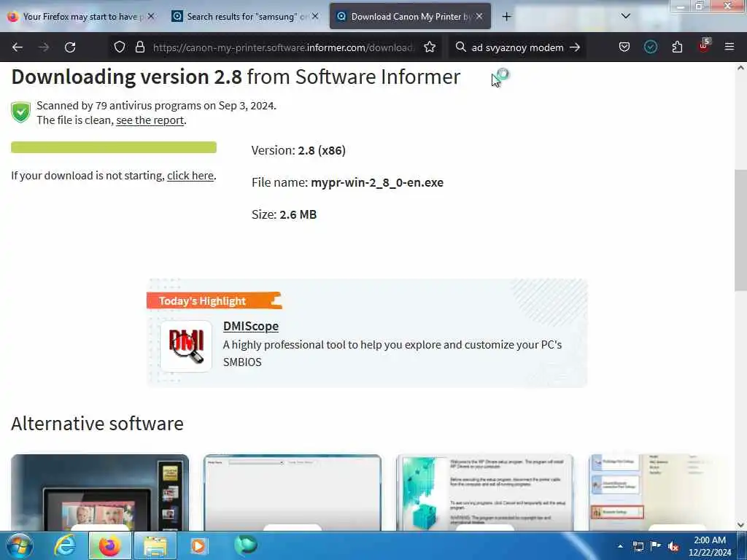The width and height of the screenshot is (747, 560).
Task: Click the 'ad svyaznoy modem' search box
Action: 517,47
